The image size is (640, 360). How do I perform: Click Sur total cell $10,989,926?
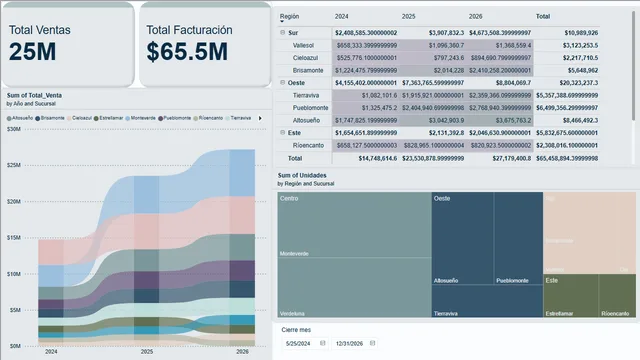[581, 33]
